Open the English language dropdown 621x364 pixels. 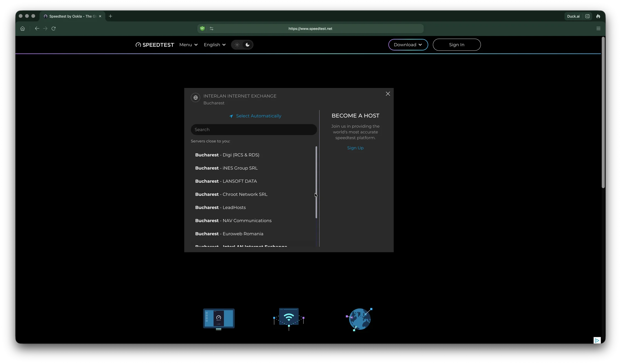pos(215,45)
